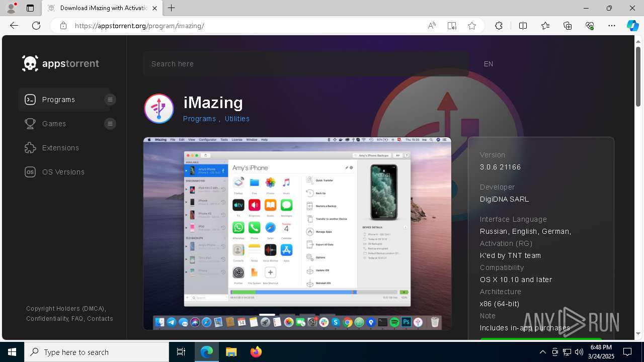Viewport: 644px width, 362px height.
Task: Close the Download iMazing tab
Action: tap(155, 8)
